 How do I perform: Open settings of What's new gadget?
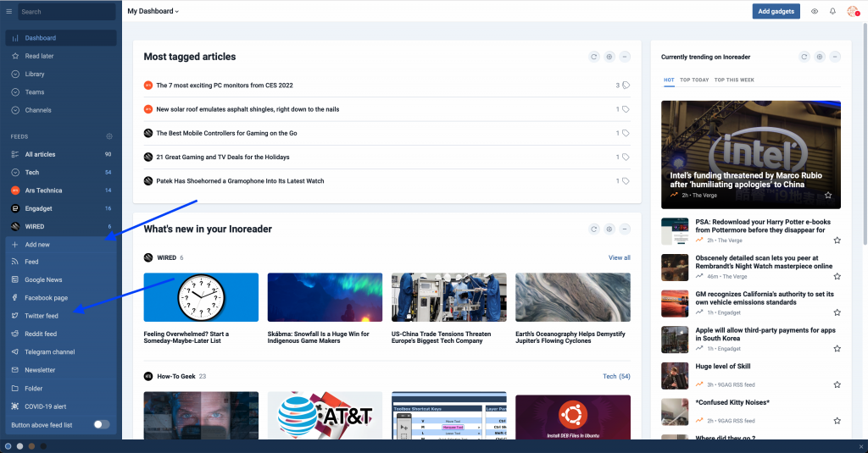(609, 229)
